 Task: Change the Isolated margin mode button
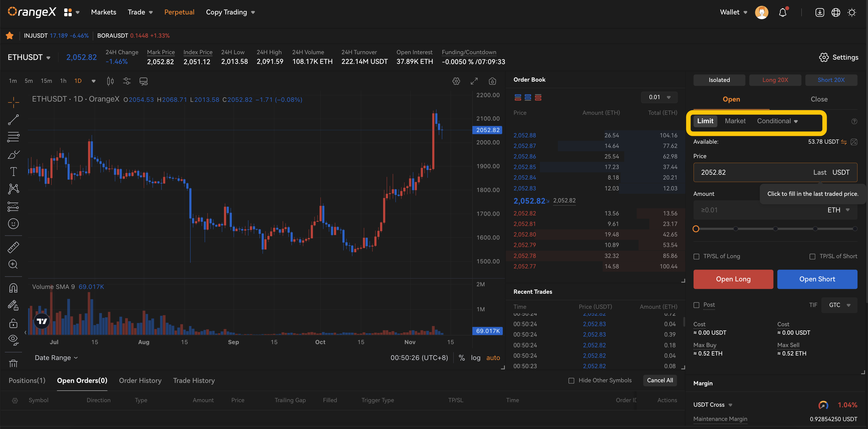(x=719, y=80)
